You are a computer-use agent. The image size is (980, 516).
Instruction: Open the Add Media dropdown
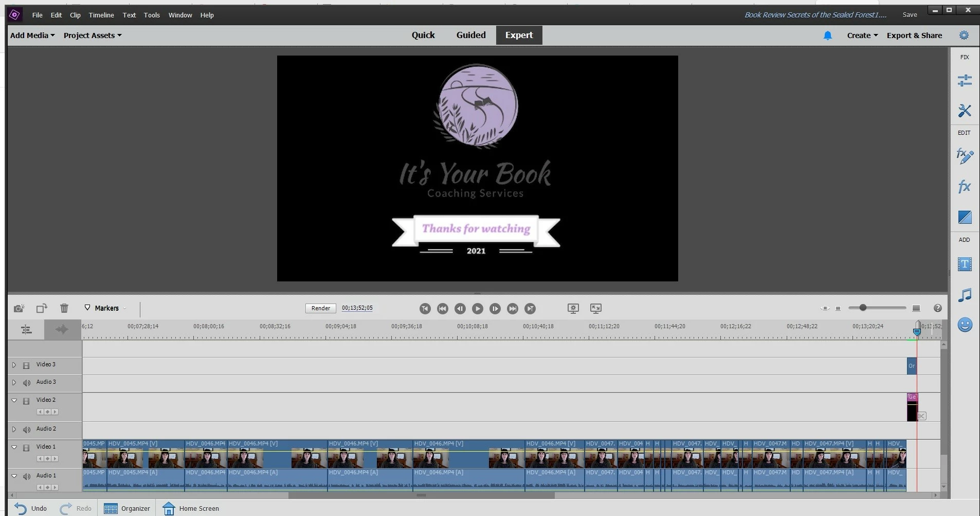(x=32, y=35)
